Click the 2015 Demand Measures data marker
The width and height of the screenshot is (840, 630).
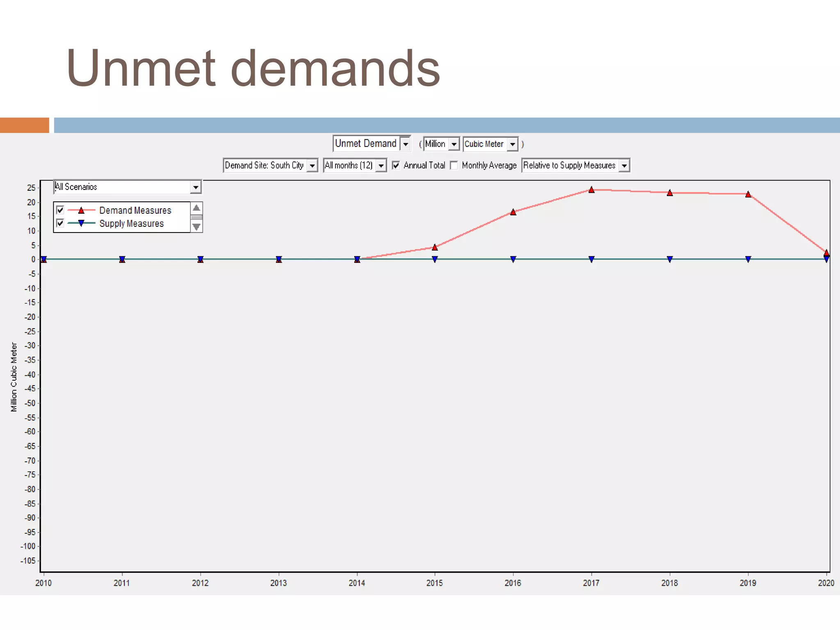tap(435, 247)
